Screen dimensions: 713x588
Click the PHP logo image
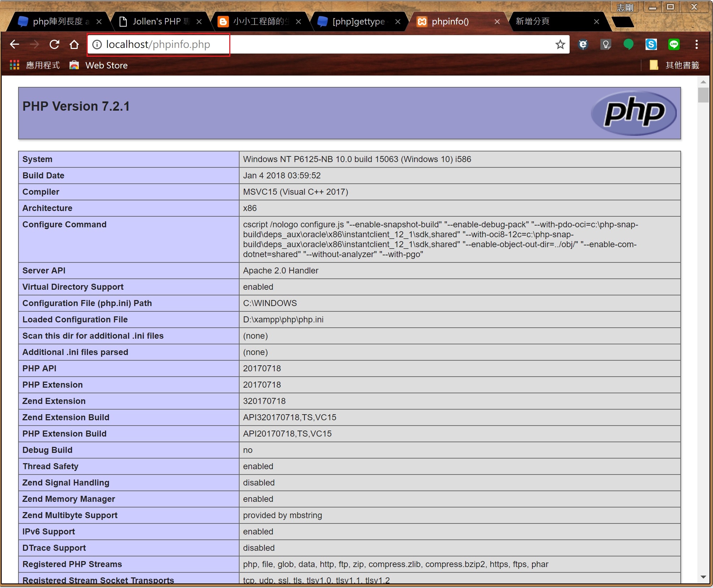[634, 113]
